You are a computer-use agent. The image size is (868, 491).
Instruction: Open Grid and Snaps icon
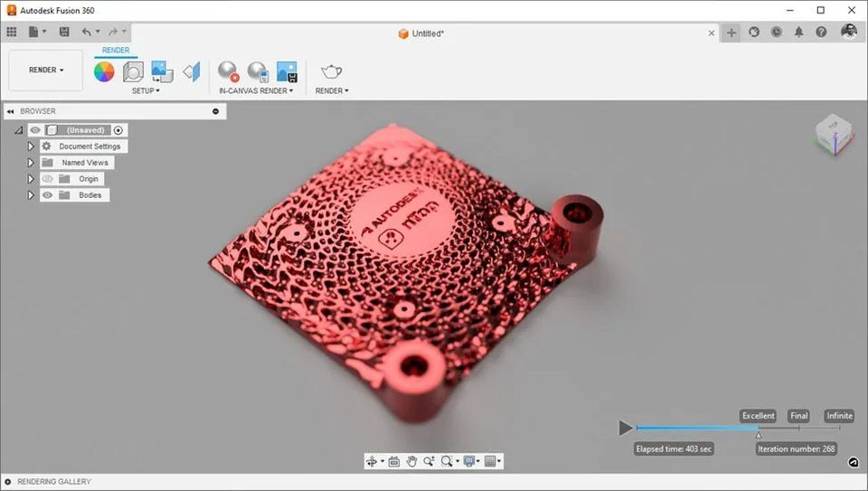coord(490,461)
